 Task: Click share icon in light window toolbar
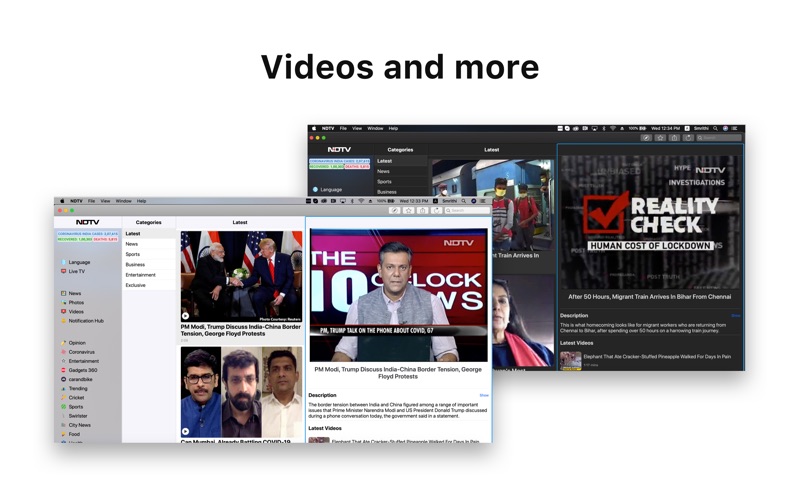tap(422, 210)
